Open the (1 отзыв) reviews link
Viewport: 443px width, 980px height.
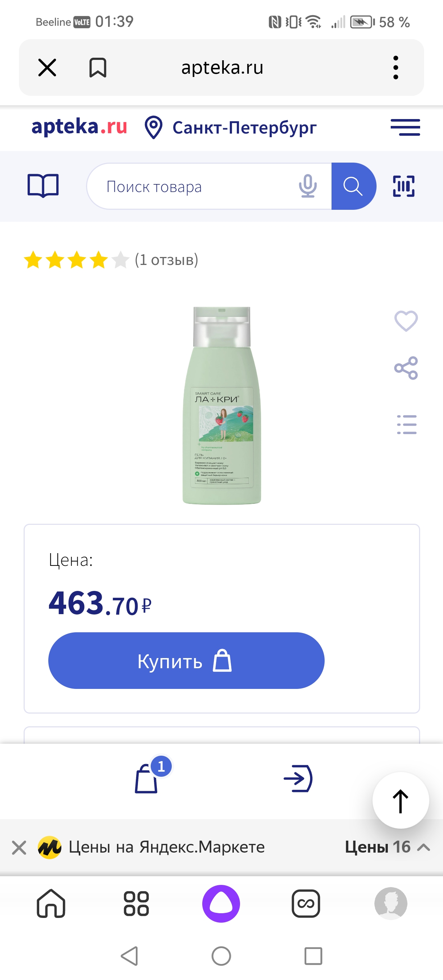(x=167, y=260)
